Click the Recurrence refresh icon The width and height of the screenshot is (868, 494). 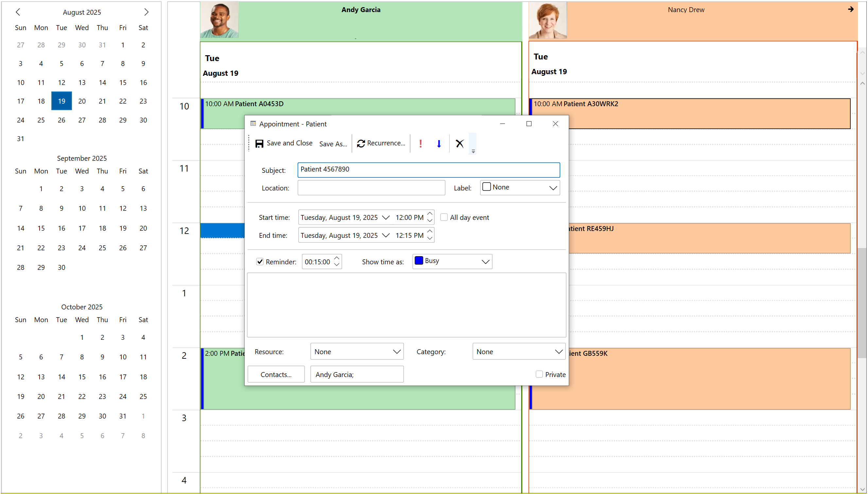361,143
